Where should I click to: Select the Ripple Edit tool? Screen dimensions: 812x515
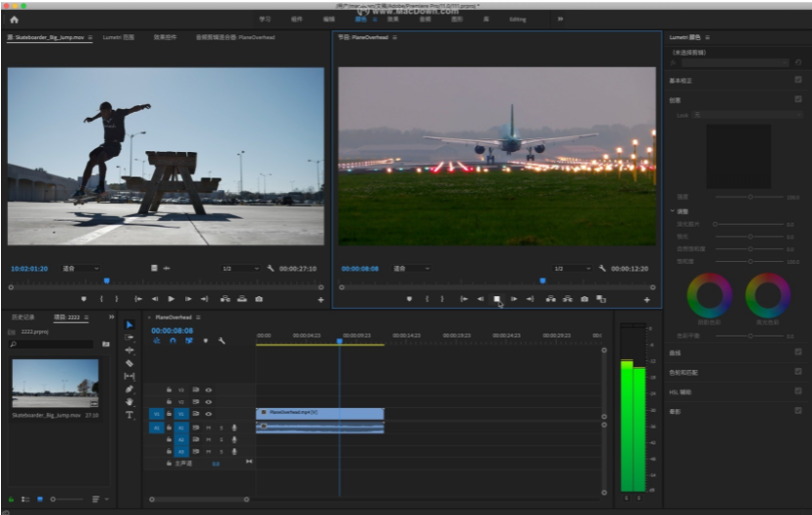(x=129, y=350)
